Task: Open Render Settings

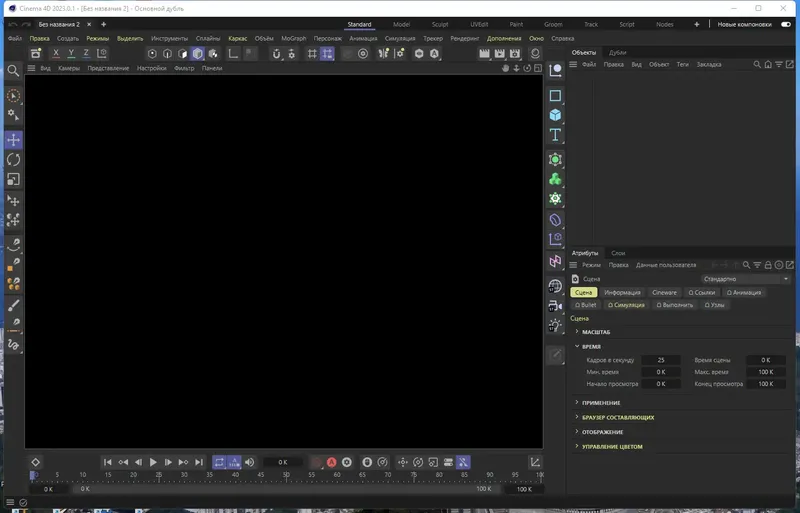Action: point(515,54)
